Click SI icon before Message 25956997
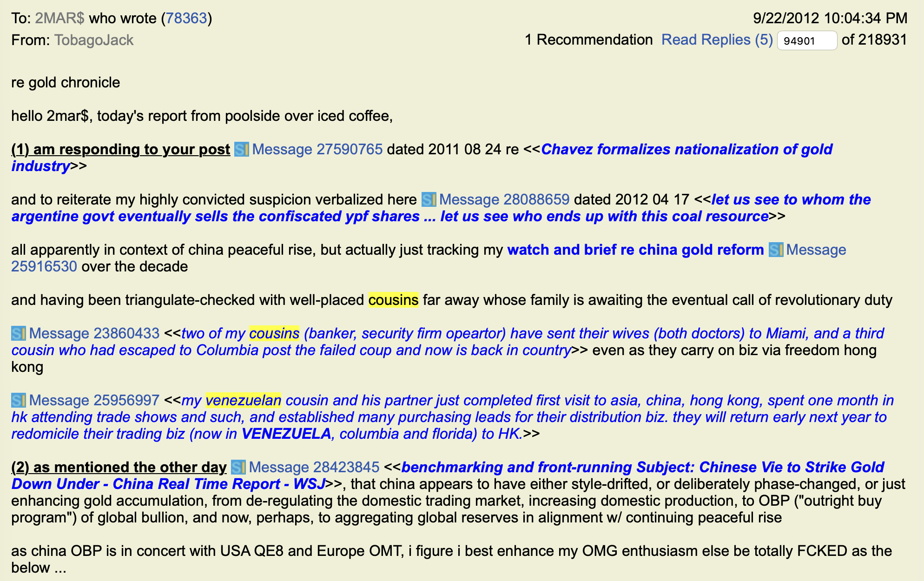The image size is (924, 581). [19, 400]
